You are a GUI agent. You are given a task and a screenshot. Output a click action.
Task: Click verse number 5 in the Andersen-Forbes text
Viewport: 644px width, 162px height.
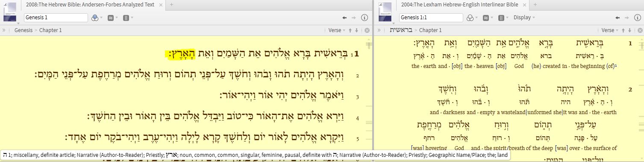pyautogui.click(x=357, y=139)
